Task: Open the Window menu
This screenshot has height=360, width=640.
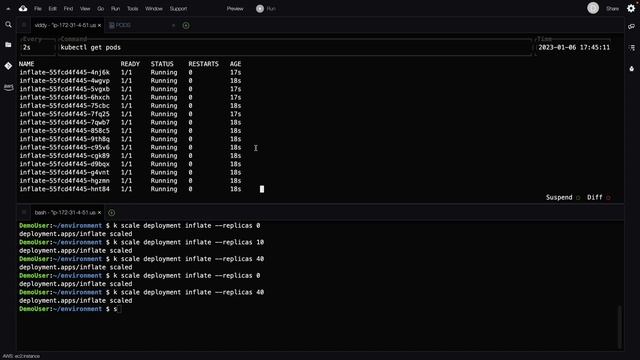Action: pos(154,9)
